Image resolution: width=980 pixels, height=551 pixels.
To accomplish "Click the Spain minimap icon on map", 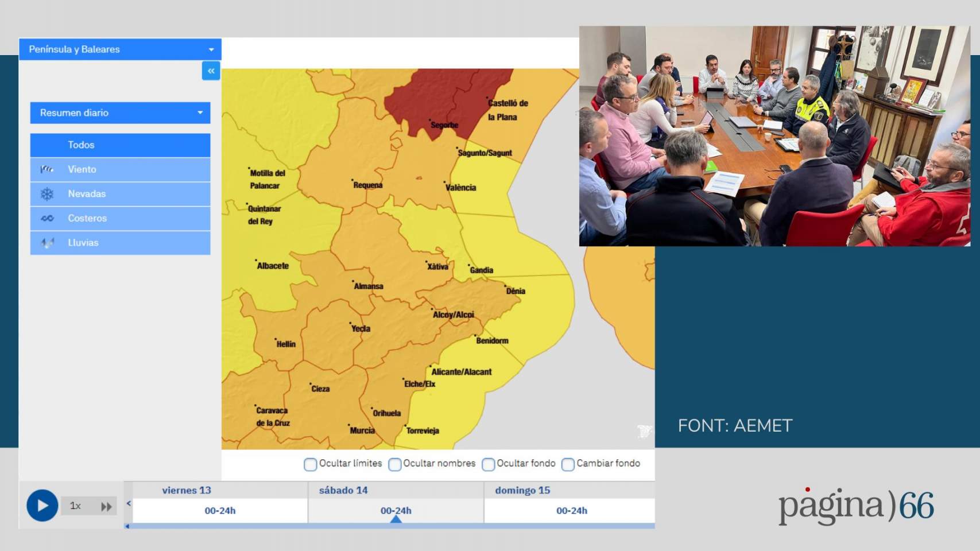I will tap(644, 431).
